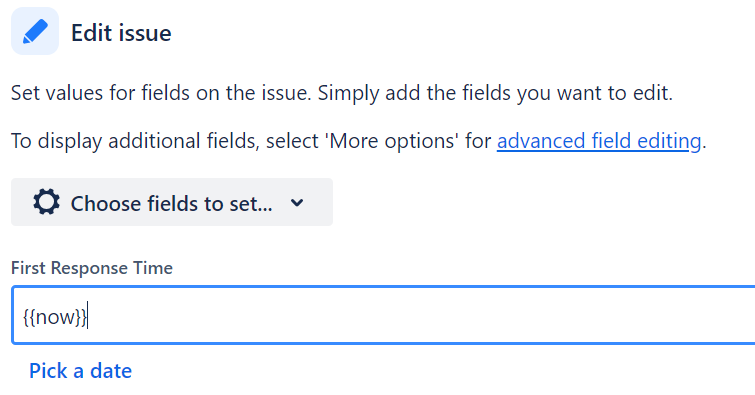
Task: Click the 'Set values for fields' description line
Action: (x=341, y=92)
